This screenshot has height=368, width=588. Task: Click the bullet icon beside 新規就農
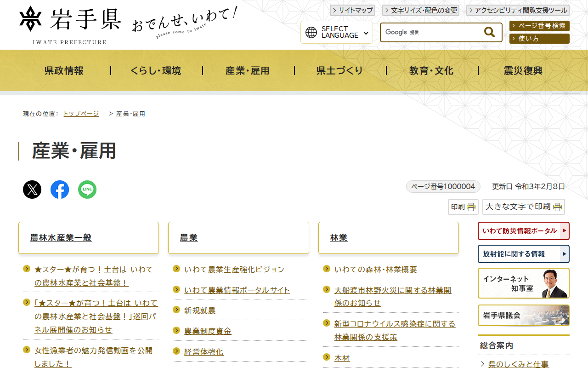(x=176, y=310)
